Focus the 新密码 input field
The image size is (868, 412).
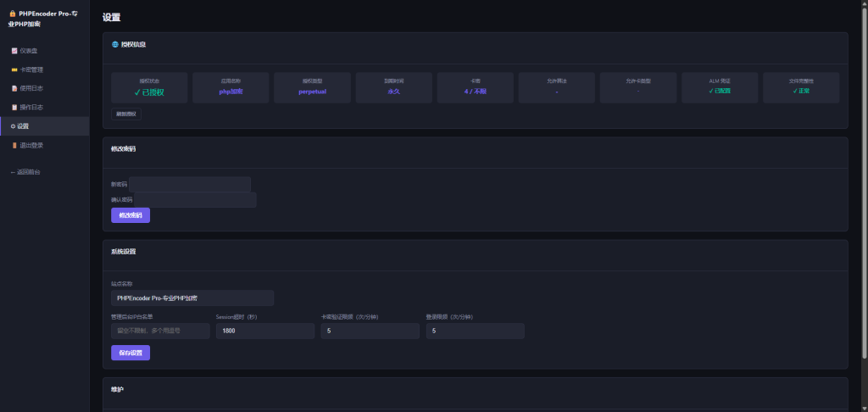click(190, 184)
